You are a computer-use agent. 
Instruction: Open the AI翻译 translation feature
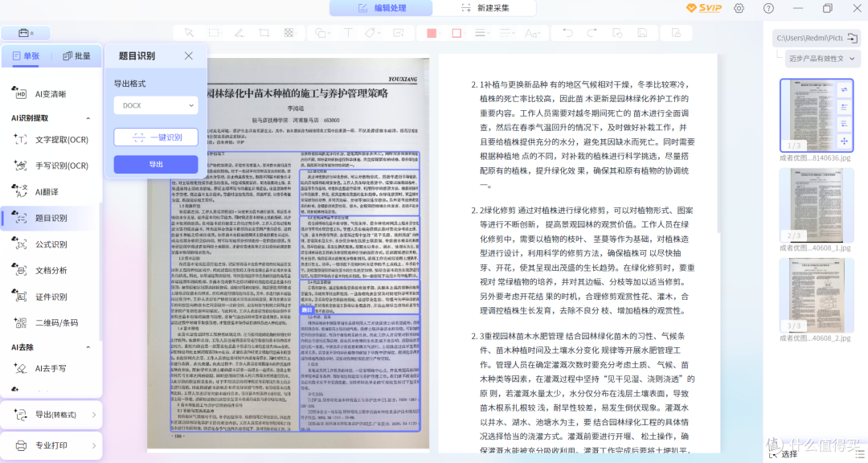(x=51, y=191)
